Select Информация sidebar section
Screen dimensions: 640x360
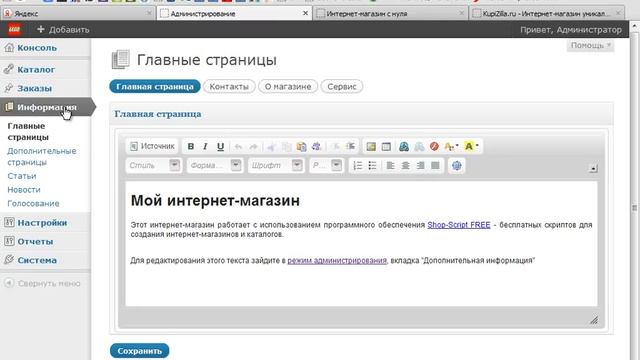47,107
